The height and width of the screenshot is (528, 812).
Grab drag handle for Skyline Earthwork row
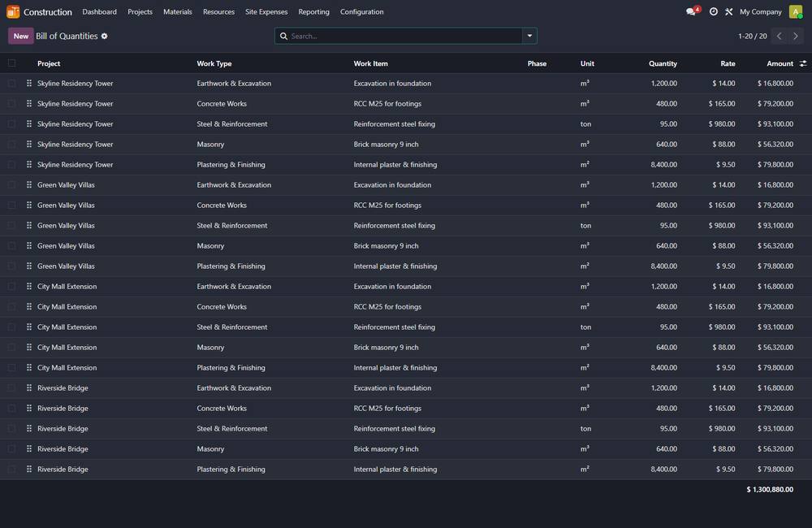(29, 84)
